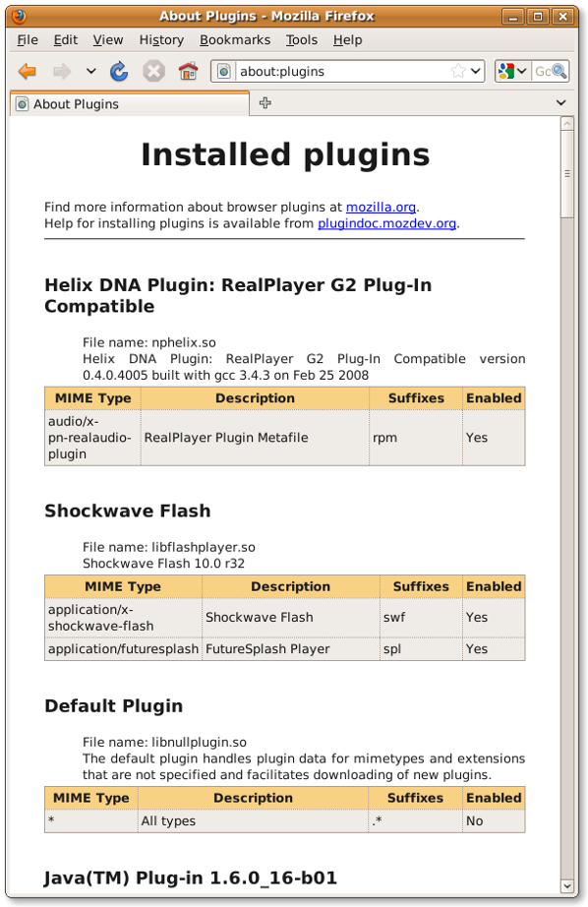The image size is (588, 907).
Task: Open the Tools menu
Action: click(x=301, y=40)
